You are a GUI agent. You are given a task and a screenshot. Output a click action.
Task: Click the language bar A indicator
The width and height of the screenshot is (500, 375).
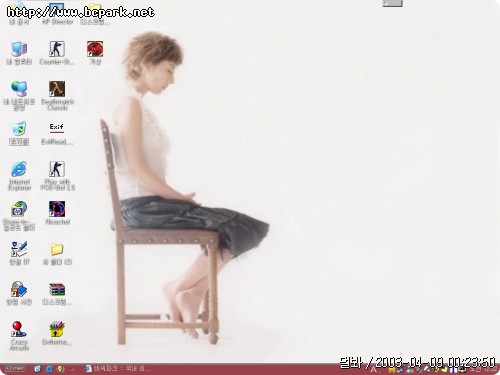click(x=373, y=369)
